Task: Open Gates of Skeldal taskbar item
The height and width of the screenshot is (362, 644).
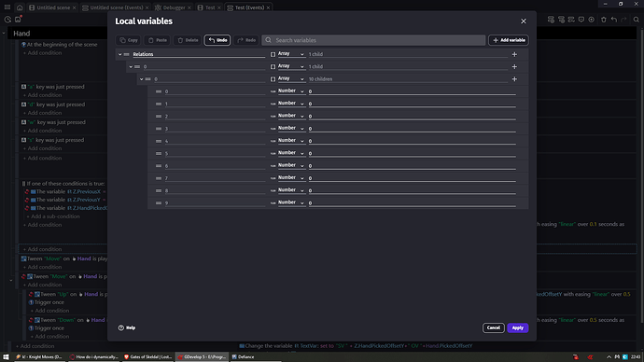Action: click(x=147, y=357)
